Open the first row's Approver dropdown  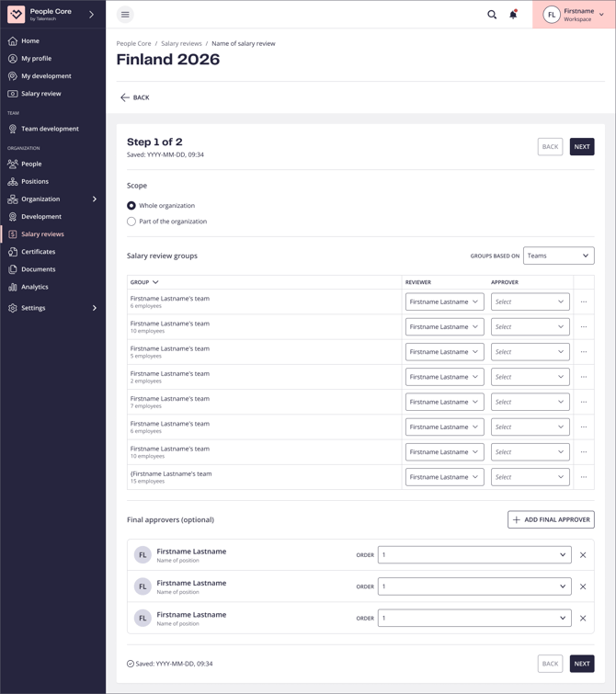click(530, 301)
